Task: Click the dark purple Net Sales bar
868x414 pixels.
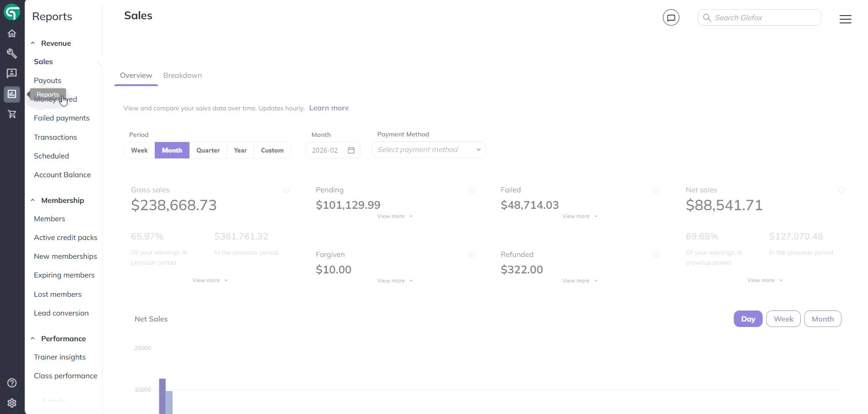Action: tap(162, 396)
